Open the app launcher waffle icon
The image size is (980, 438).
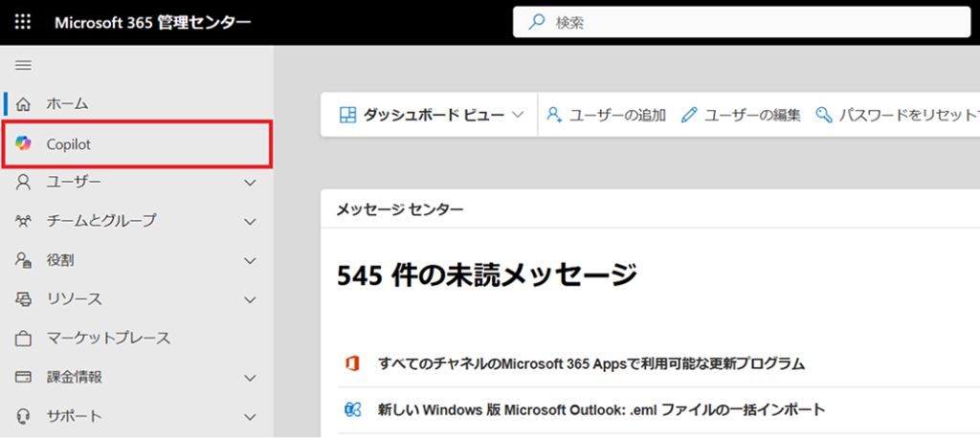pos(23,23)
